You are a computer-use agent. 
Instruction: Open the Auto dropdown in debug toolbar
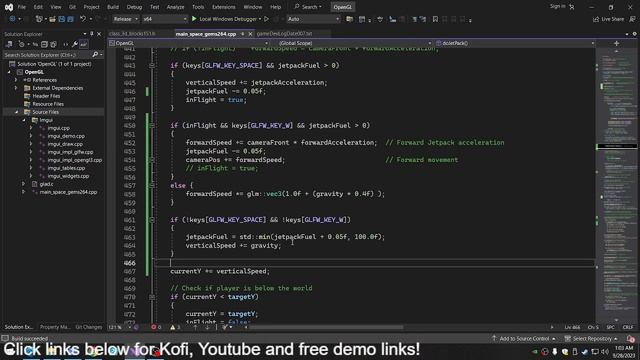pyautogui.click(x=313, y=19)
